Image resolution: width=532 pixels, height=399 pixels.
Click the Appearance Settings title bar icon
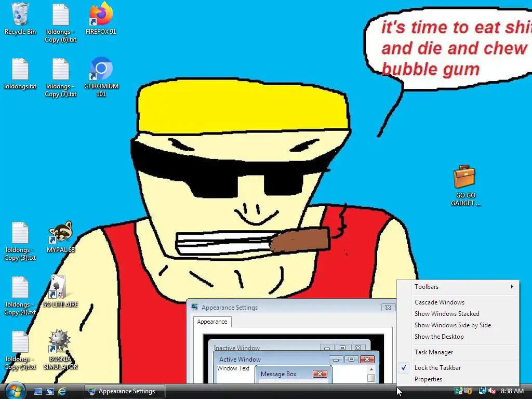tap(195, 307)
